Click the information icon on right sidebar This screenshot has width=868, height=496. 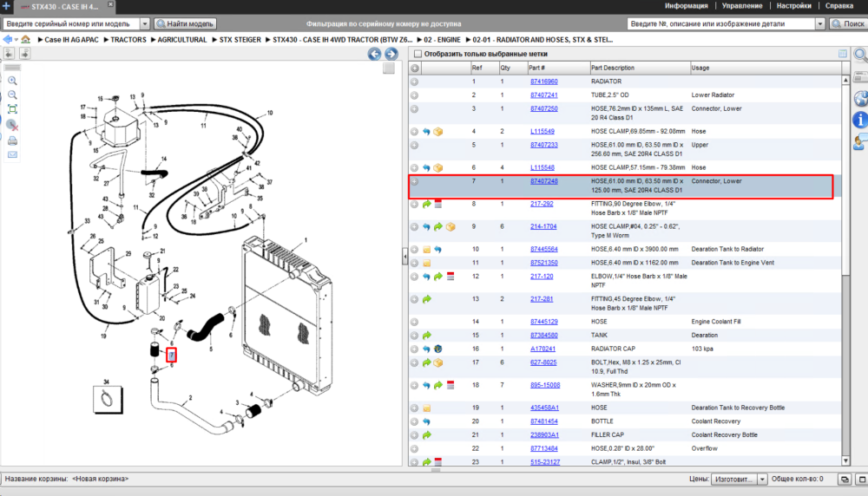click(860, 120)
